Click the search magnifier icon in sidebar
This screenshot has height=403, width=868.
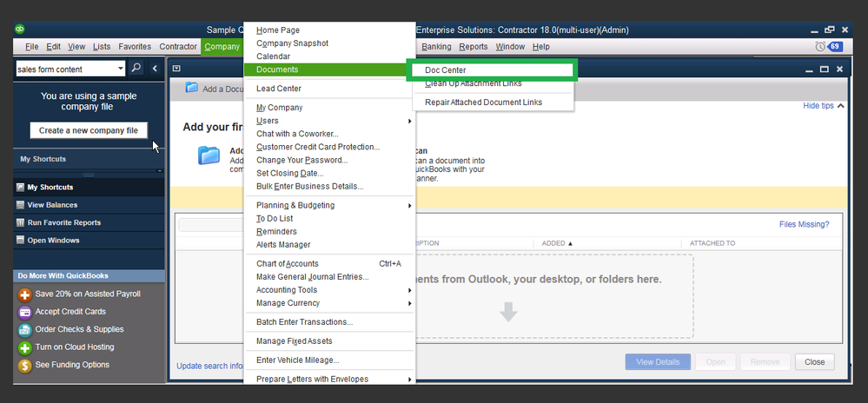click(136, 68)
